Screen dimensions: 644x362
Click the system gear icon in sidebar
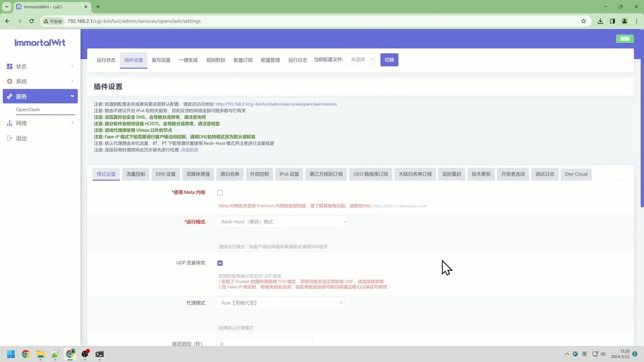[x=10, y=81]
